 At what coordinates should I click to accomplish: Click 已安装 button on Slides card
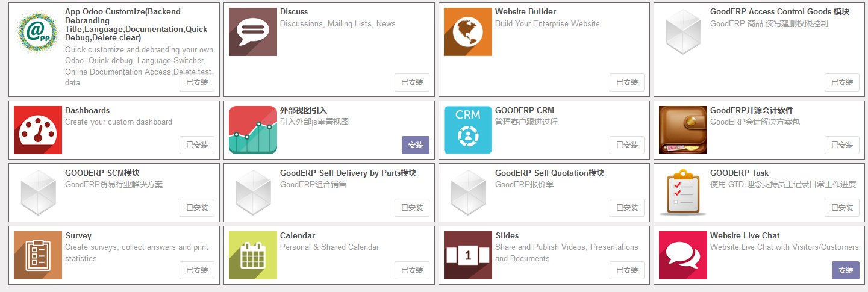627,270
